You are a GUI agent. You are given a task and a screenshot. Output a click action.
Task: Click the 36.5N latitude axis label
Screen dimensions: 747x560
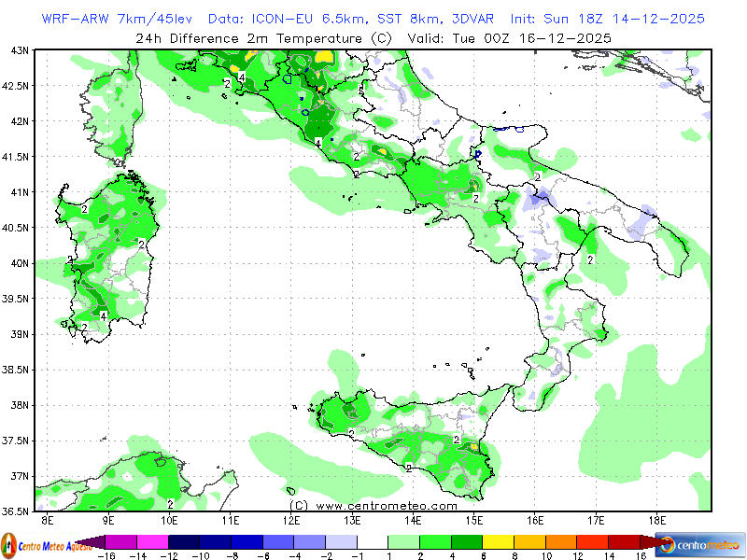pos(14,511)
